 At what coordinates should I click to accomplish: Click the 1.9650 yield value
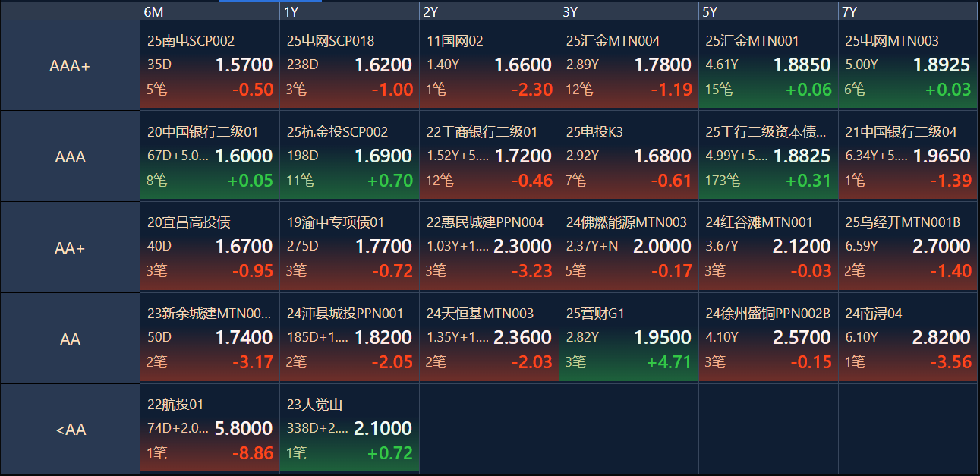pos(941,156)
